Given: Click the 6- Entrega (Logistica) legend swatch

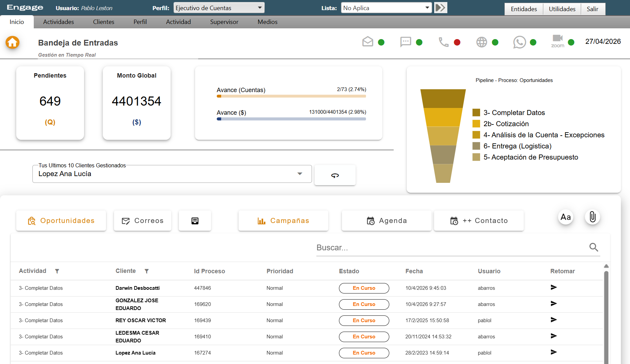Looking at the screenshot, I should click(476, 146).
